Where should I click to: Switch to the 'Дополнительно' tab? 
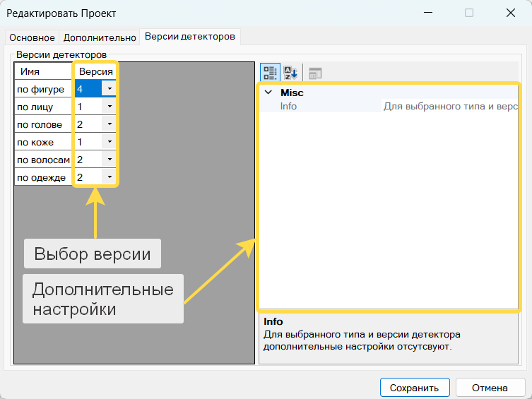tap(100, 37)
